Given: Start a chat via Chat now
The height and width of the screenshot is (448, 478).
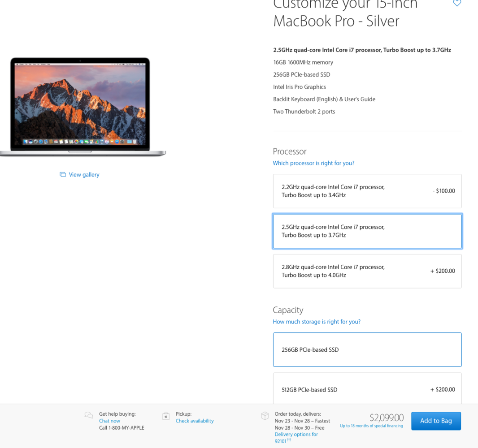Looking at the screenshot, I should tap(109, 421).
